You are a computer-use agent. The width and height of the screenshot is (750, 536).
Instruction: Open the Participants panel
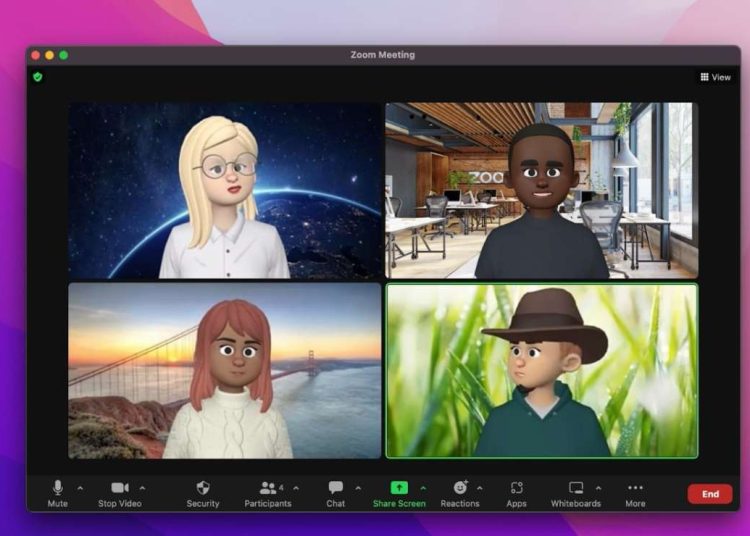coord(268,493)
